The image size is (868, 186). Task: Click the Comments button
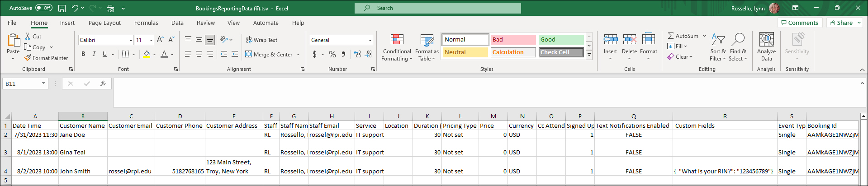click(x=799, y=23)
